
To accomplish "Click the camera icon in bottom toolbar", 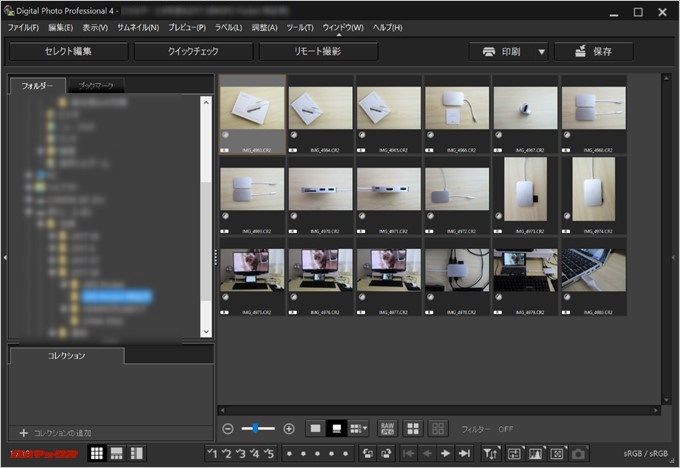I will [578, 454].
